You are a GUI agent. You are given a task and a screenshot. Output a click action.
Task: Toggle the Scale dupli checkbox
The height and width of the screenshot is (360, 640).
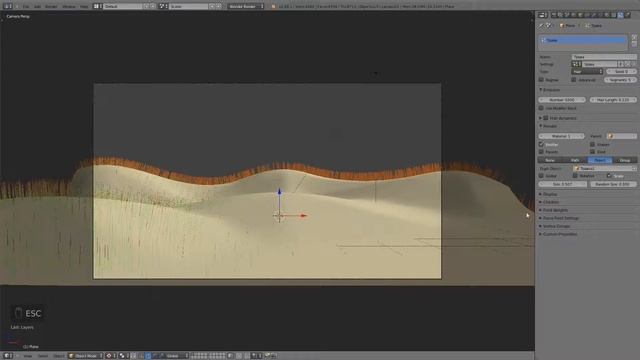click(609, 176)
